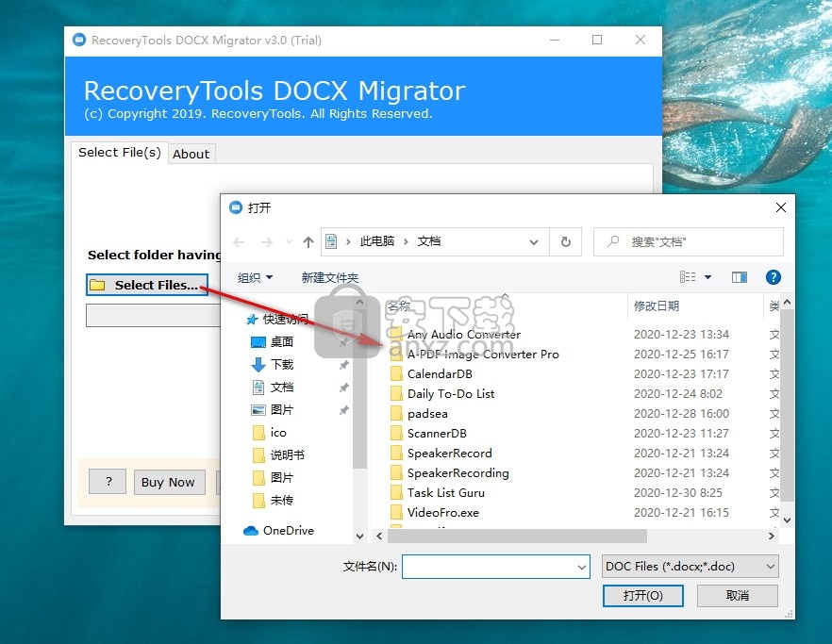Go back using the left arrow in dialog
This screenshot has height=644, width=832.
pos(239,242)
